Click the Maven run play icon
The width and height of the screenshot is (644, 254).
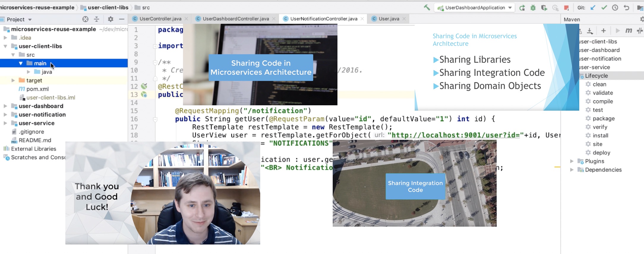[x=618, y=31]
